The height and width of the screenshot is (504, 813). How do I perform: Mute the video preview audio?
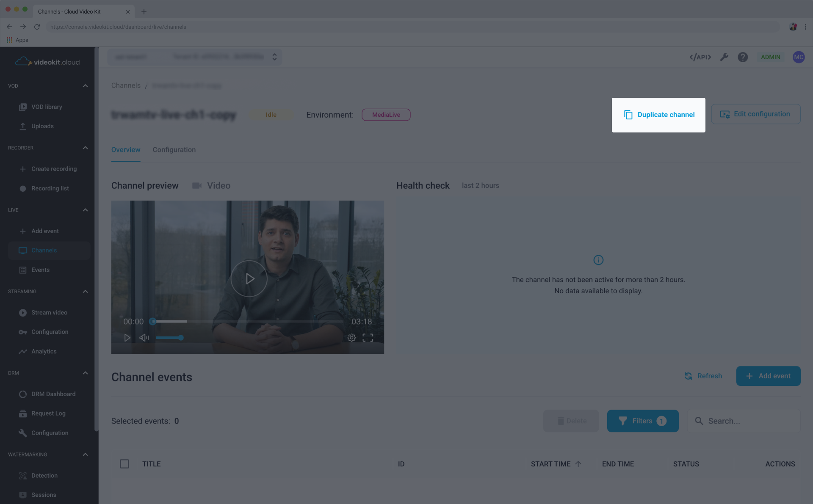pos(144,338)
